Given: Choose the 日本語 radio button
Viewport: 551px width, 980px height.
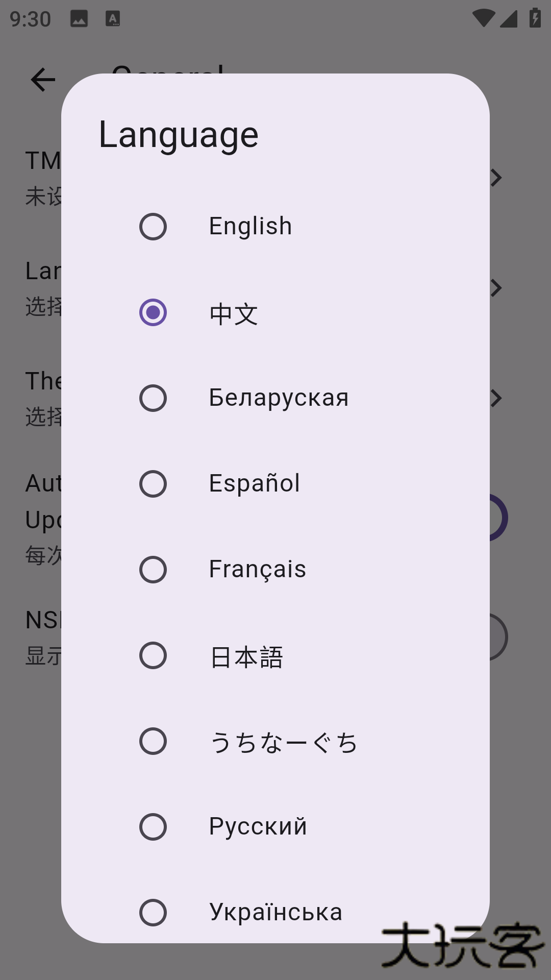Looking at the screenshot, I should pos(153,655).
